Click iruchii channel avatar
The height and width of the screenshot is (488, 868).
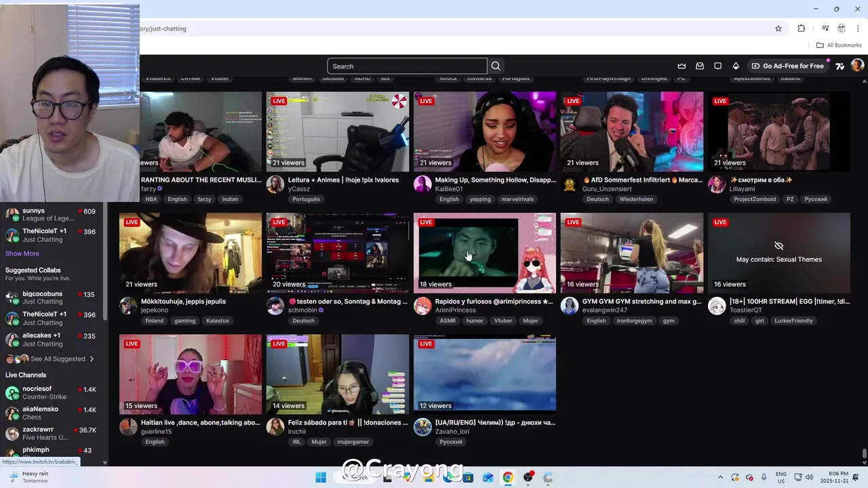[275, 427]
